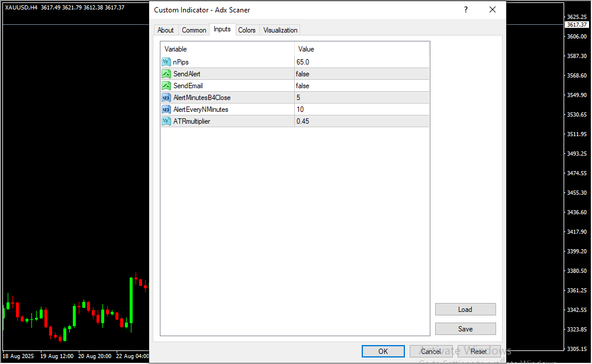Select the SendAlert false value
This screenshot has height=364, width=592.
click(x=303, y=74)
